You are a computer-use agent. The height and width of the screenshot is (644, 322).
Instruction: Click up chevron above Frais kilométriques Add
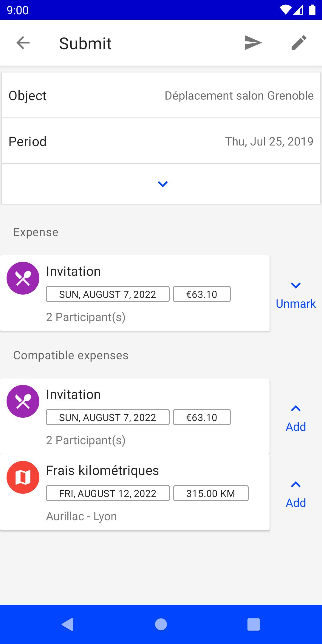click(x=296, y=484)
